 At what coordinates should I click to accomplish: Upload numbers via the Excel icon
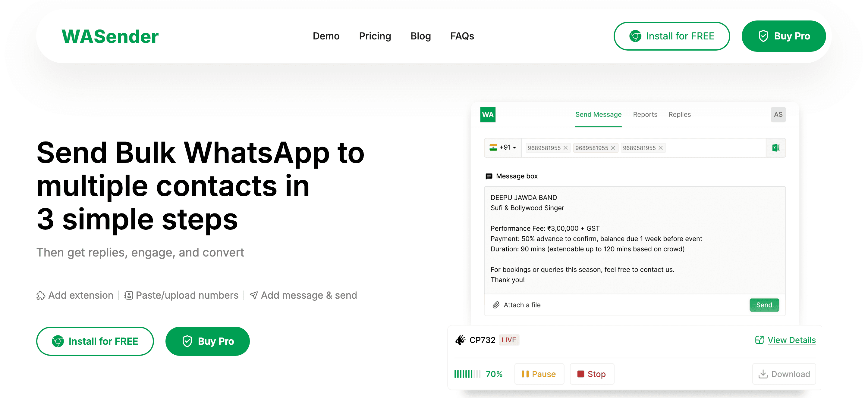pyautogui.click(x=776, y=148)
